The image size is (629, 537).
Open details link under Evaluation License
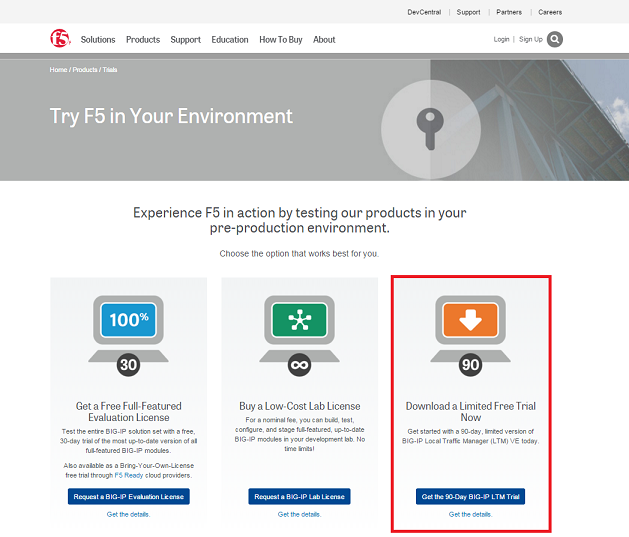click(x=128, y=514)
